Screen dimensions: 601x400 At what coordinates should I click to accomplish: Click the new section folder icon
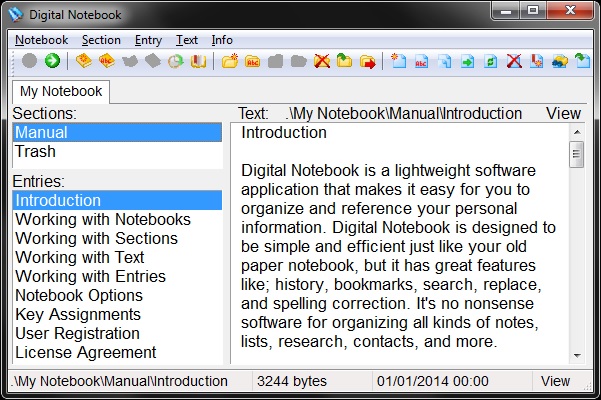tap(230, 61)
